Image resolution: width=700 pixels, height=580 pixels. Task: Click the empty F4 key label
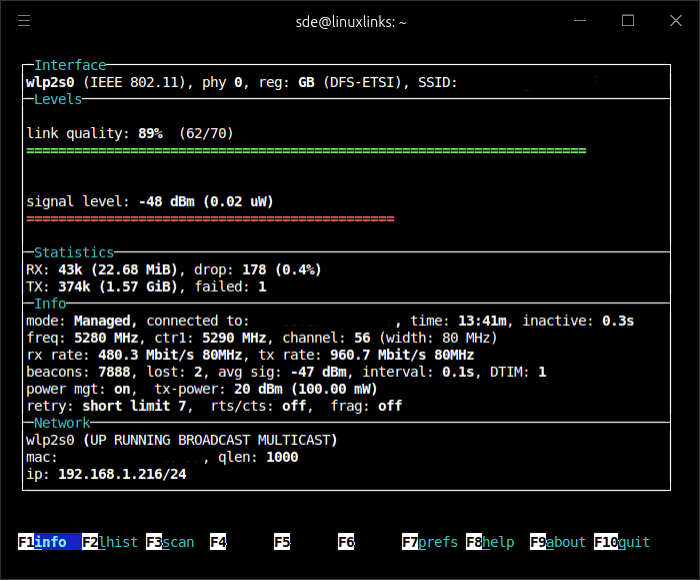click(x=218, y=542)
